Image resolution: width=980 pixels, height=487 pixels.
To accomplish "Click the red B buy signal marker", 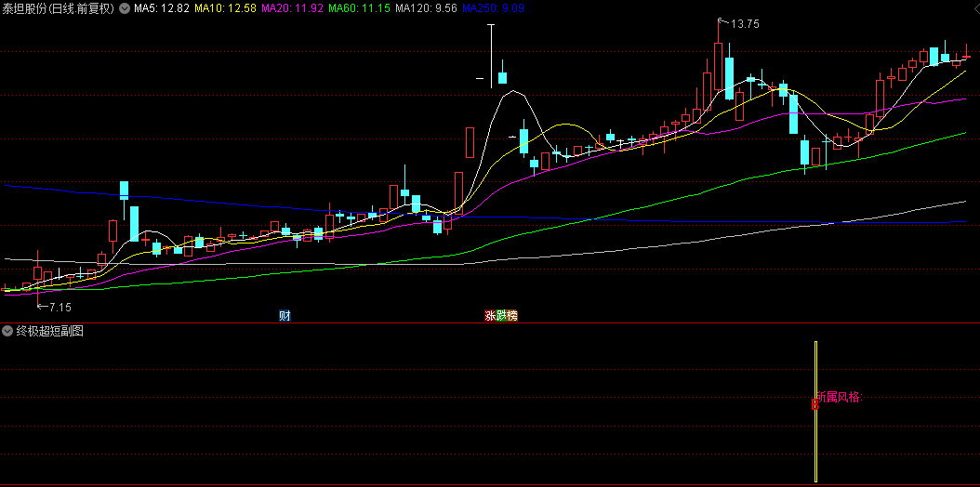I will (x=815, y=404).
